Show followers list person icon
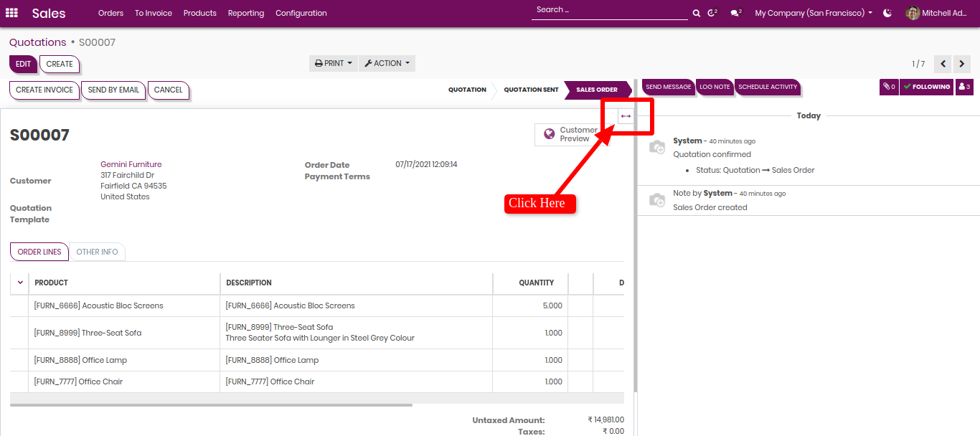 coord(964,87)
